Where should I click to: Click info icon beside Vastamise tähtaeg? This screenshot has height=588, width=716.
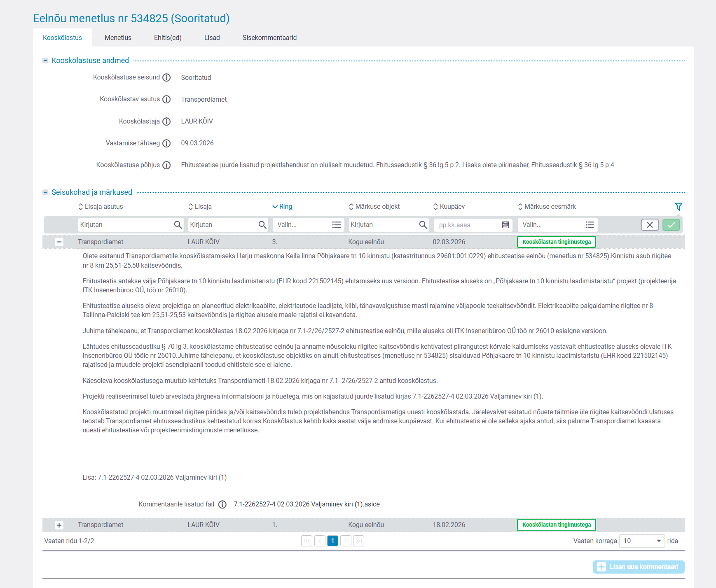click(x=166, y=143)
